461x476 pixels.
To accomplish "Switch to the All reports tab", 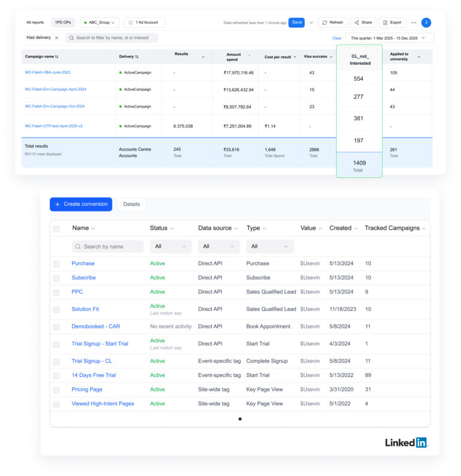I will [x=35, y=23].
